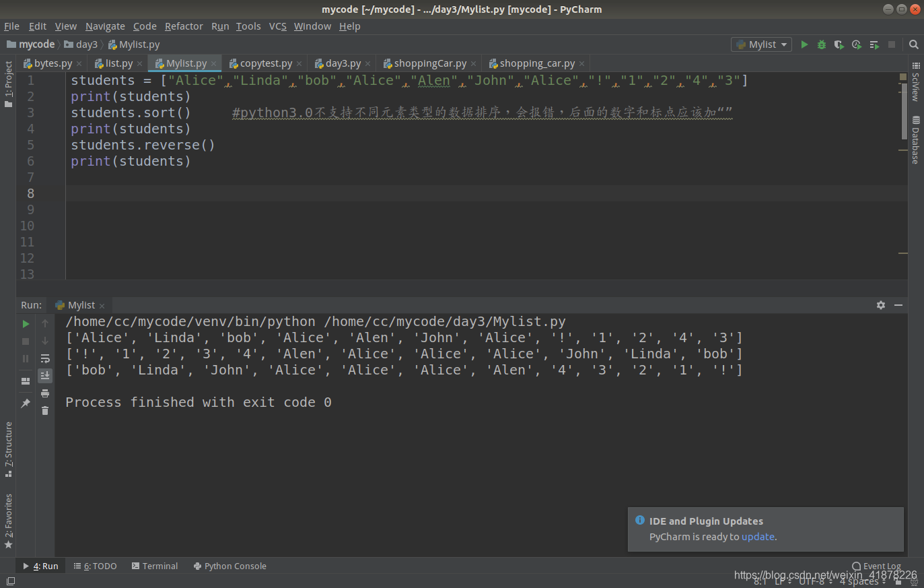Stop the process in the Run panel
924x588 pixels.
26,341
